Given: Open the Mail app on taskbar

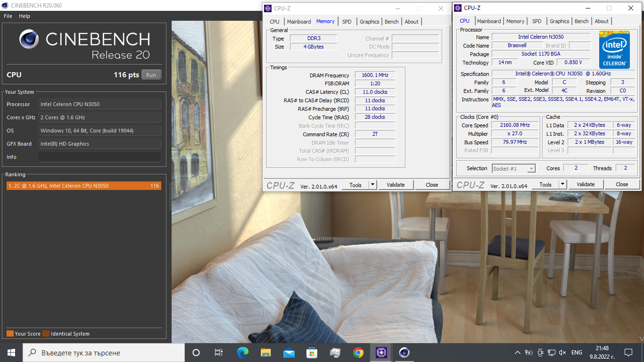Looking at the screenshot, I should coord(289,353).
